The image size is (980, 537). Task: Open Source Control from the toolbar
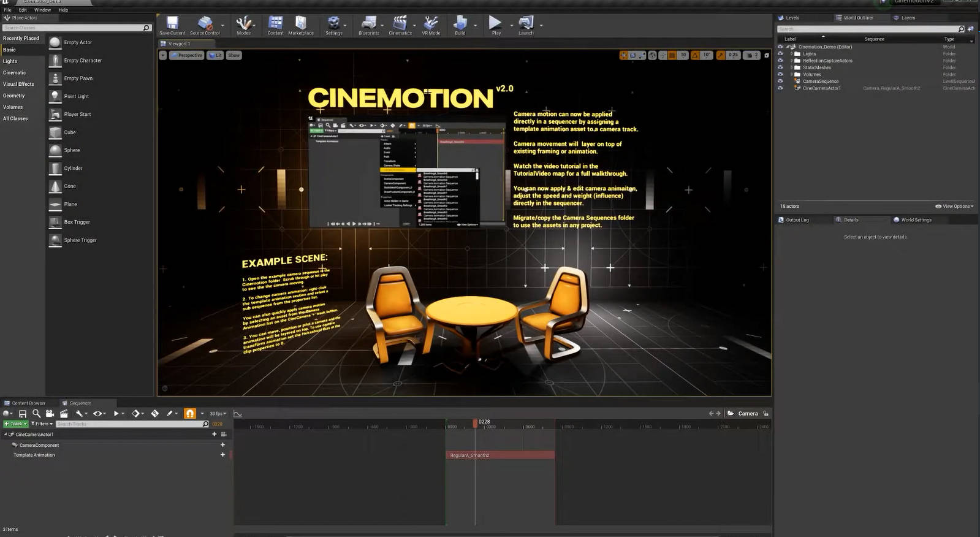point(204,25)
